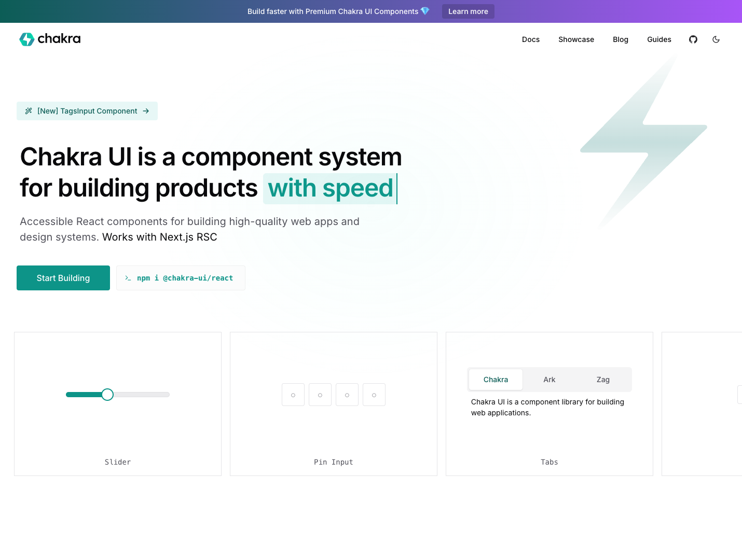Navigate to Guides in the header

pyautogui.click(x=659, y=39)
